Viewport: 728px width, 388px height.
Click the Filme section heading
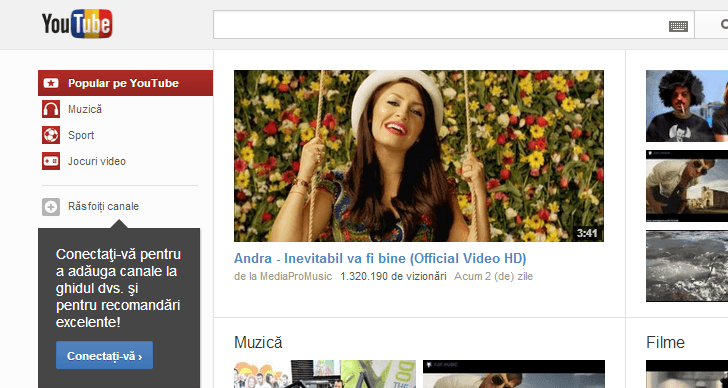click(665, 343)
